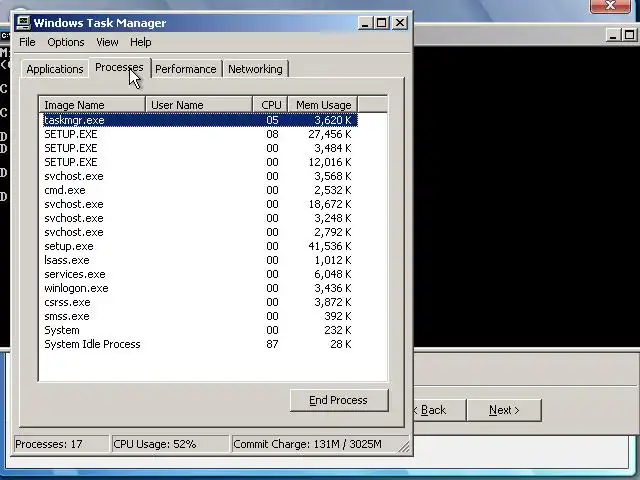Close the Task Manager window
Screen dimensions: 640x480
[x=400, y=23]
